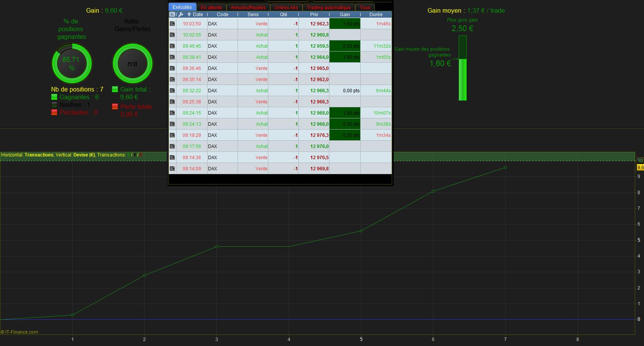644x346 pixels.
Task: Open order detail icon for the 09:14:36 row
Action: tap(172, 158)
